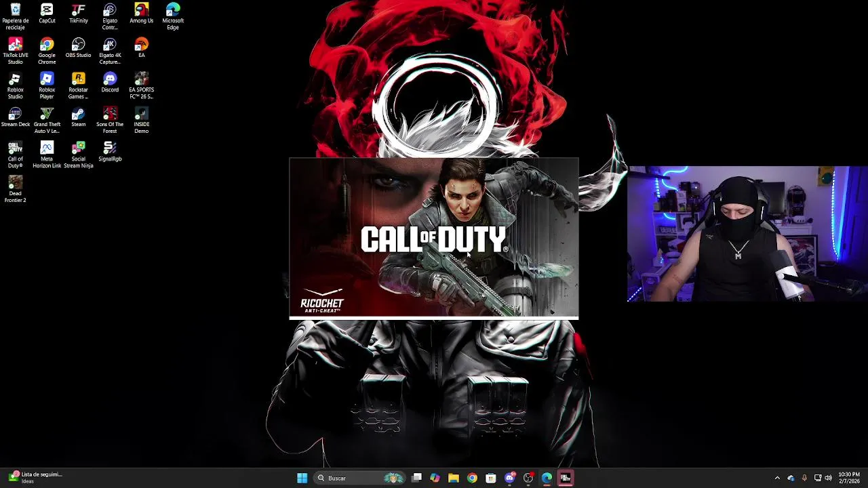Open the Google Chrome desktop shortcut
The image size is (868, 488).
[47, 52]
